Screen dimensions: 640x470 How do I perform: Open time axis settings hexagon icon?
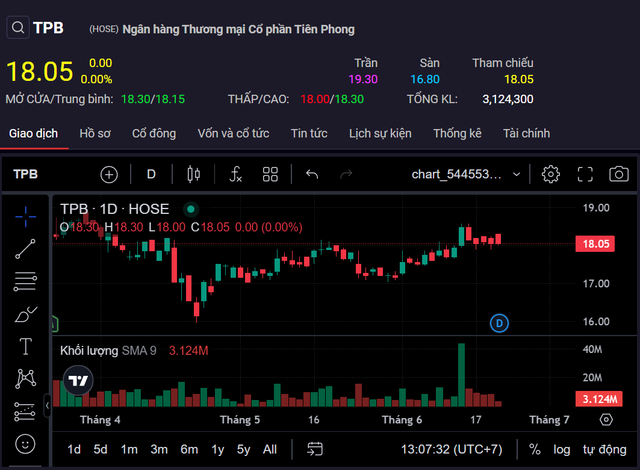click(606, 419)
